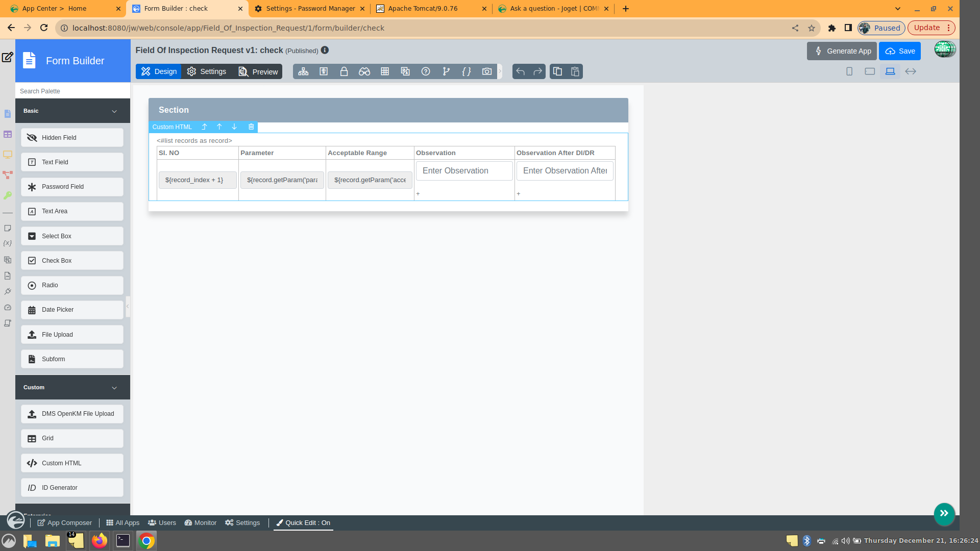Save the form
The height and width of the screenshot is (551, 980).
(900, 51)
